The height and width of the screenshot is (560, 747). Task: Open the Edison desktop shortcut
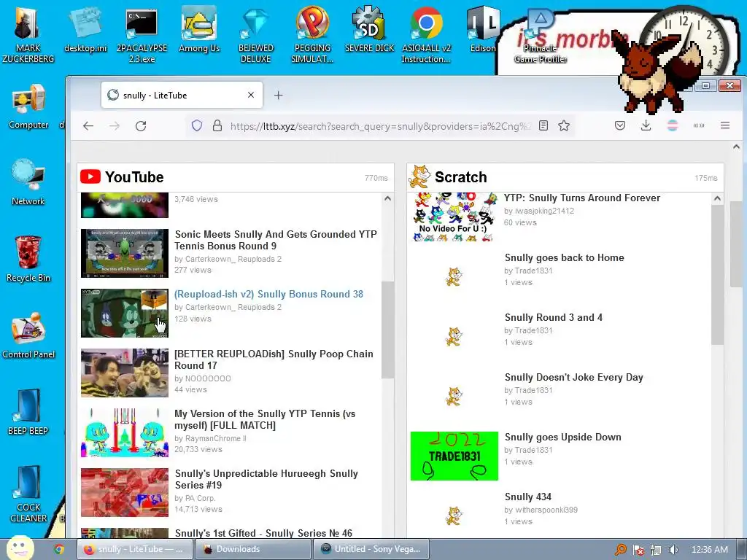[x=483, y=31]
